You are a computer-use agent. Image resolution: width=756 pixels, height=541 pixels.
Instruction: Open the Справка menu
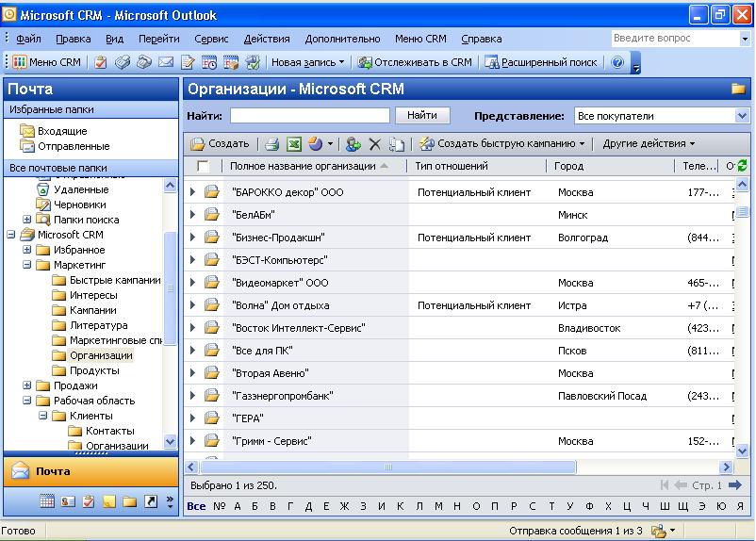[481, 39]
